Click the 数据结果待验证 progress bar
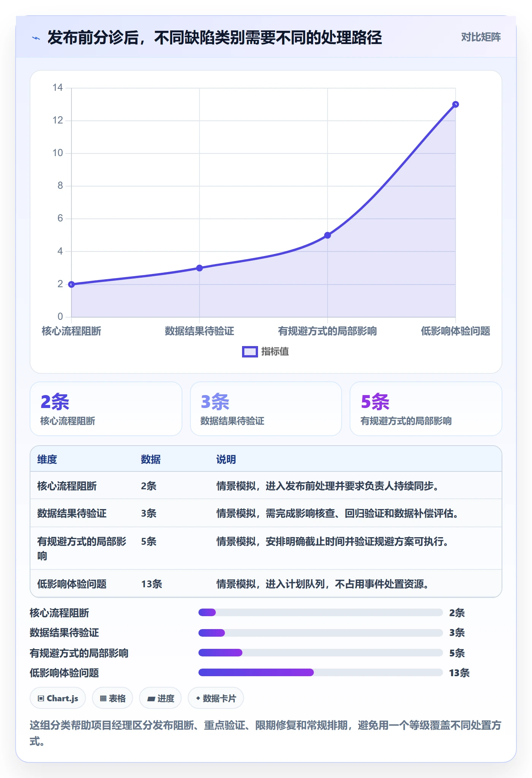Viewport: 532px width, 778px height. click(321, 633)
